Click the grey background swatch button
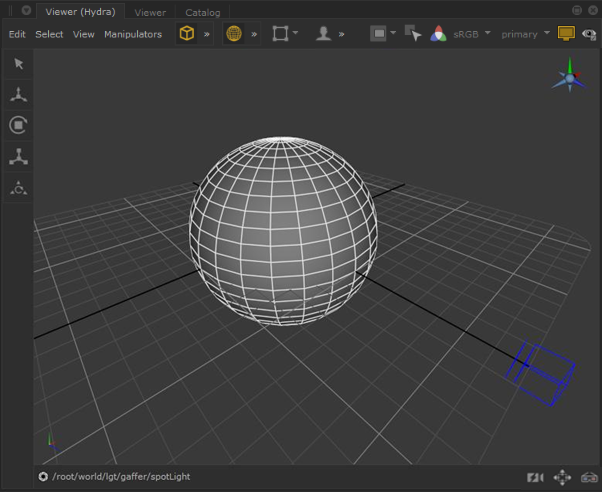 [379, 34]
